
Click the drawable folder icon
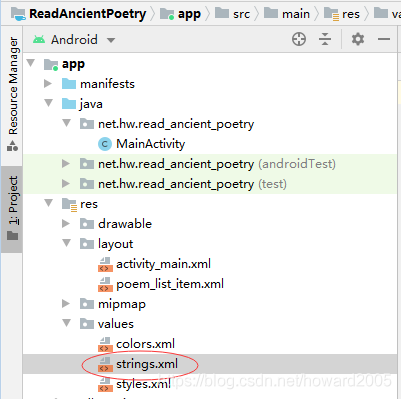[87, 224]
